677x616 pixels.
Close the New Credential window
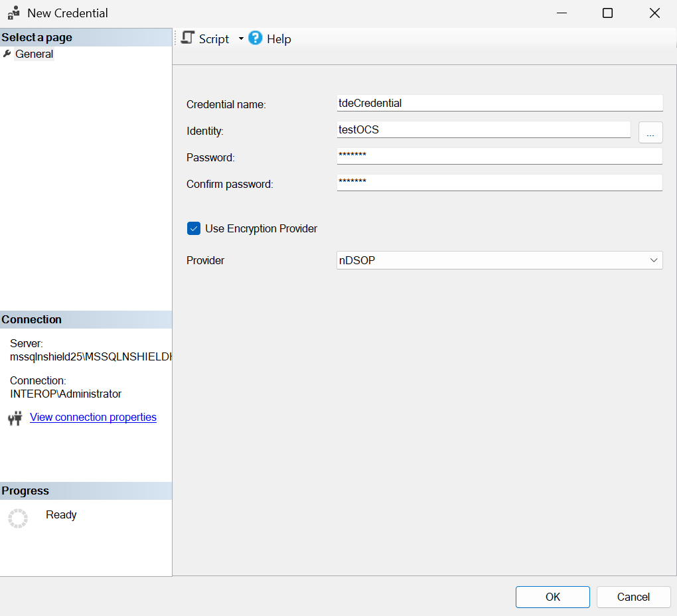point(654,13)
